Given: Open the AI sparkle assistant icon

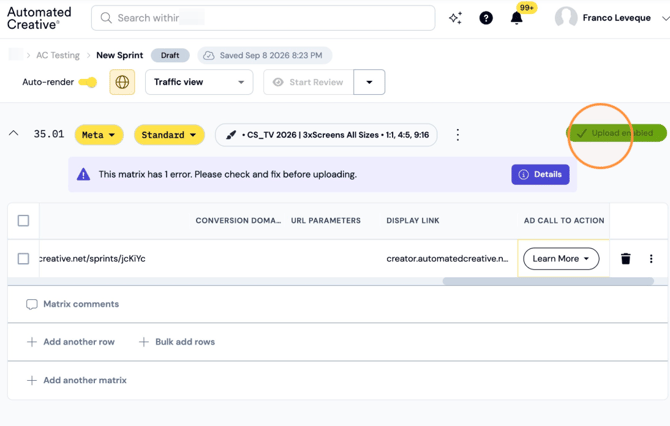Looking at the screenshot, I should click(455, 18).
